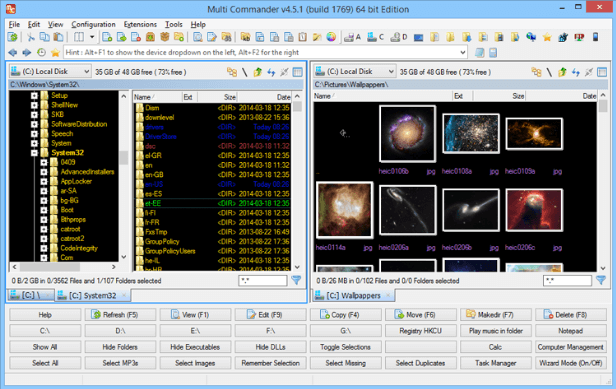Go to drive D via toolbar icon
The height and width of the screenshot is (389, 616).
point(399,37)
